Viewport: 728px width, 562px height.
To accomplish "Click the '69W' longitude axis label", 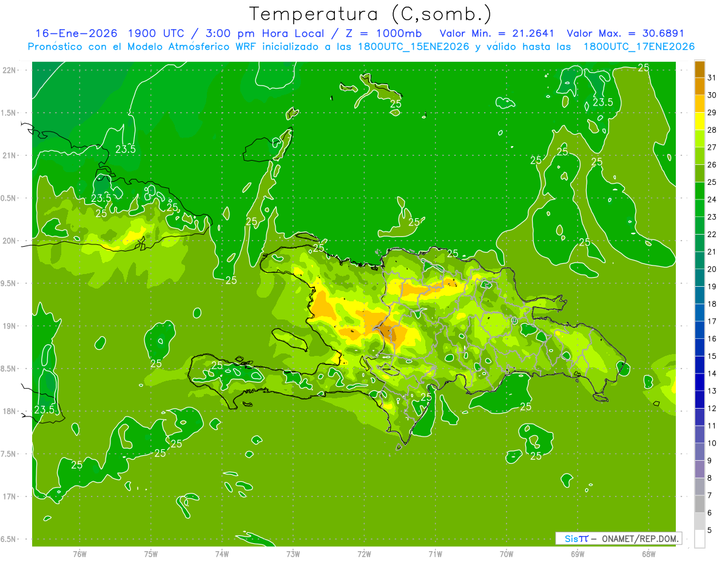I will (x=578, y=554).
